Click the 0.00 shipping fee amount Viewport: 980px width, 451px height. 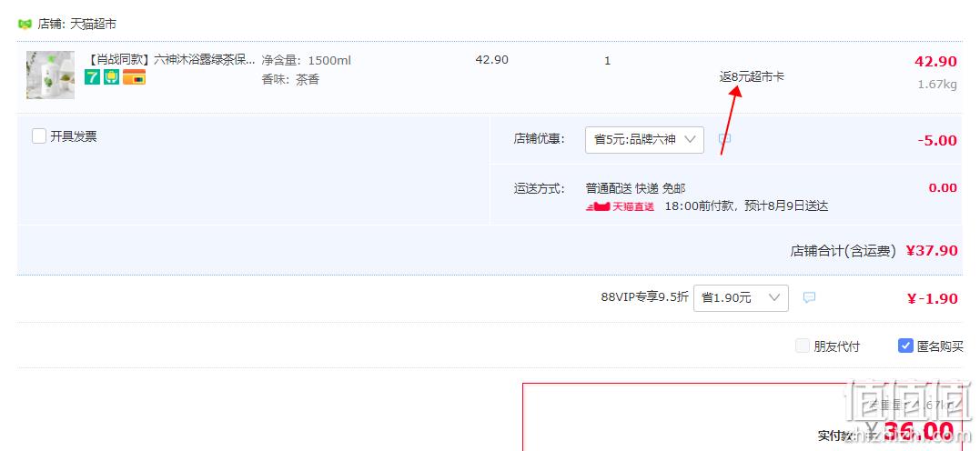[x=943, y=187]
